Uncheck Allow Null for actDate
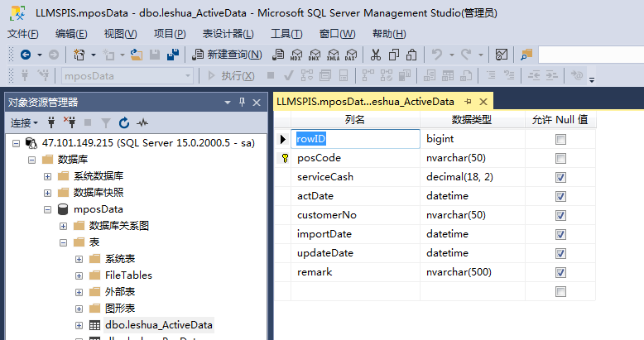 coord(560,196)
